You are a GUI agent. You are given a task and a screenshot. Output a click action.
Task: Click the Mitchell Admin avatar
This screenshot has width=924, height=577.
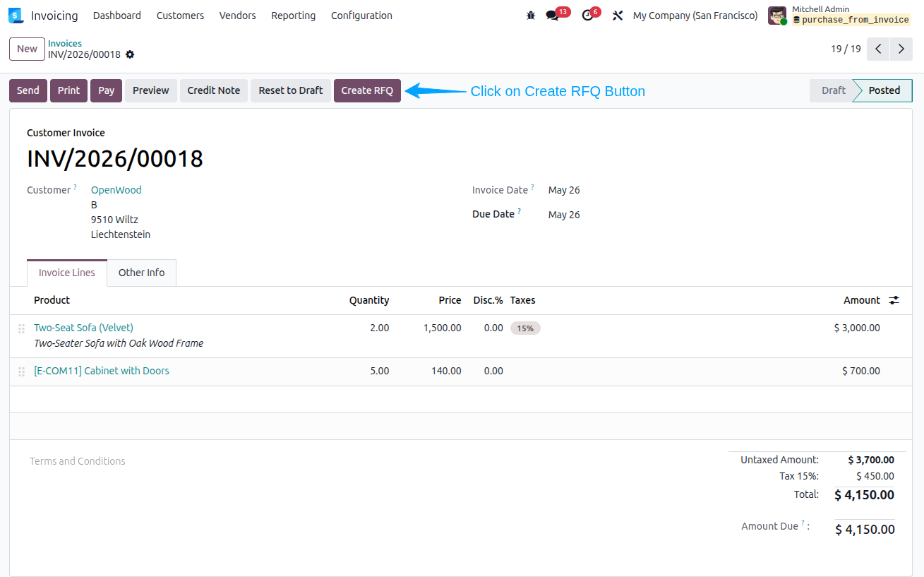tap(777, 16)
